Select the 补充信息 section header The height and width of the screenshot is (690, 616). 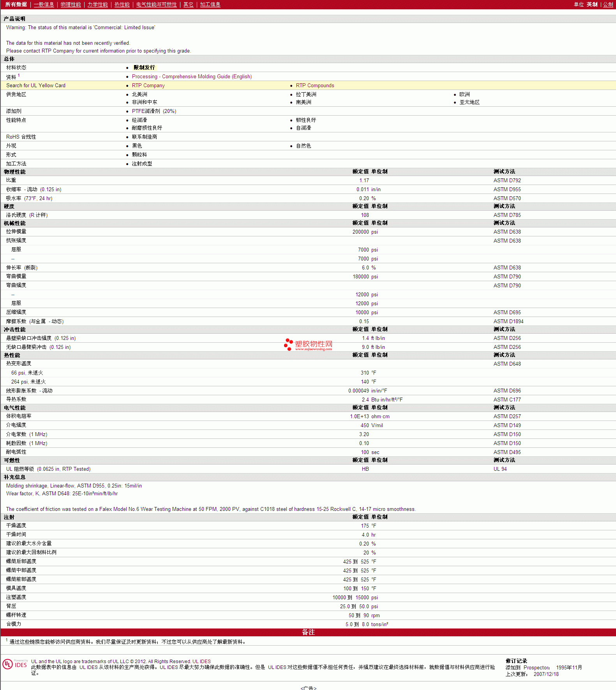[x=14, y=477]
